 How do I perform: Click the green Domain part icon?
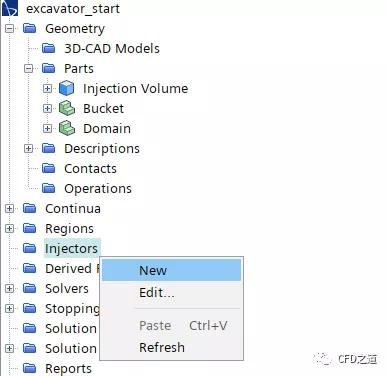click(67, 129)
